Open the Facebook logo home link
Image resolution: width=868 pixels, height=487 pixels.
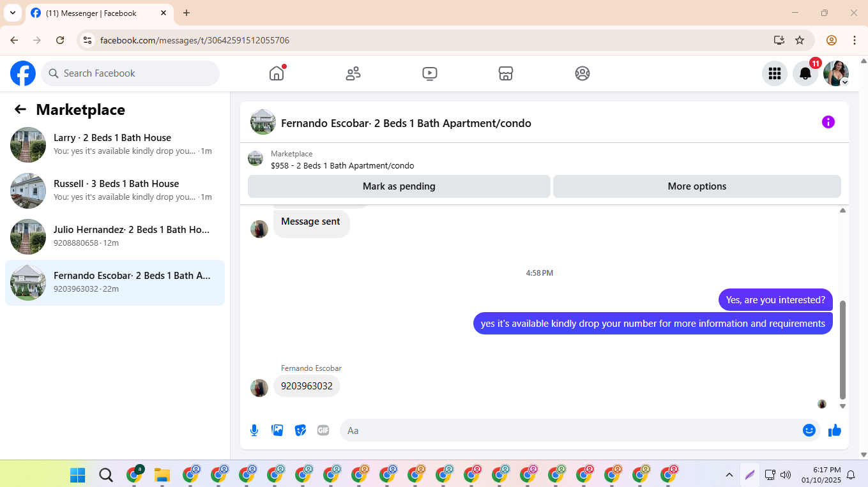pos(23,73)
